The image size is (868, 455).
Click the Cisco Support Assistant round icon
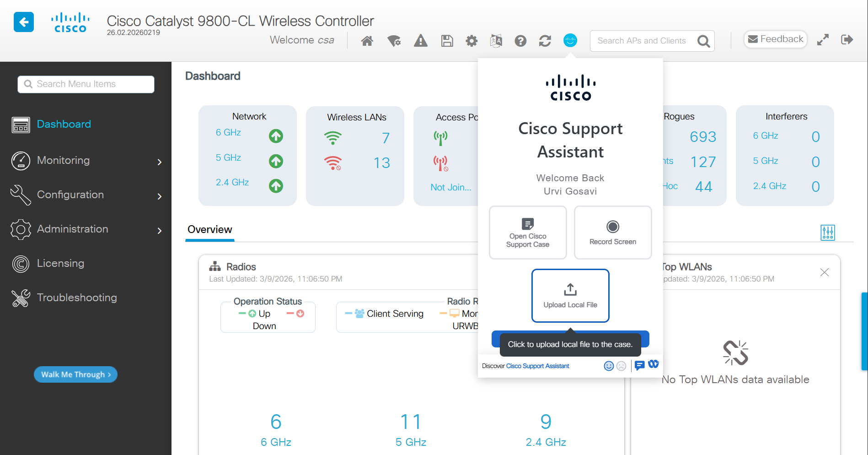click(570, 41)
